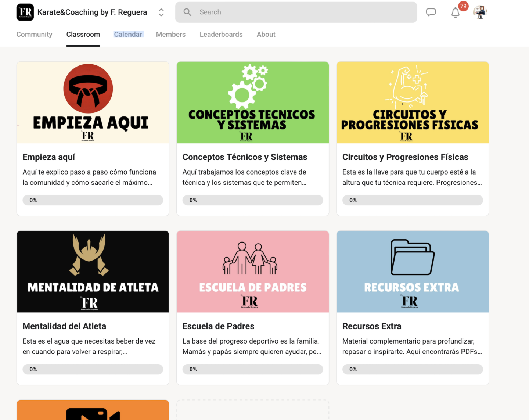
Task: View the Leaderboards tab
Action: click(x=221, y=34)
